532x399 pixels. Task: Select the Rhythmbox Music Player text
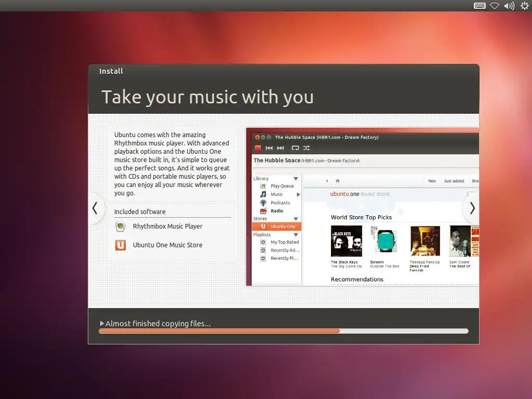[x=168, y=227]
